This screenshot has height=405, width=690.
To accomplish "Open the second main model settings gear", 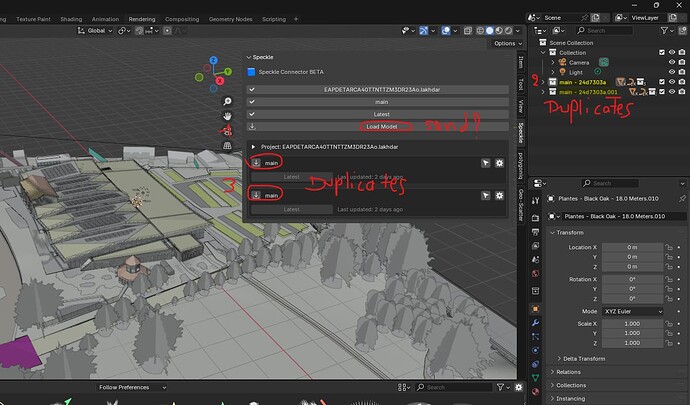I will coord(499,195).
